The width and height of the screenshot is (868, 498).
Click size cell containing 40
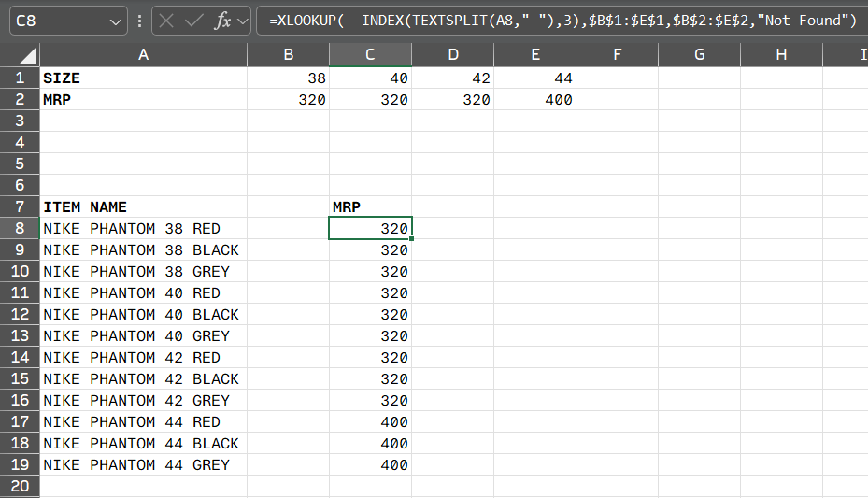370,78
